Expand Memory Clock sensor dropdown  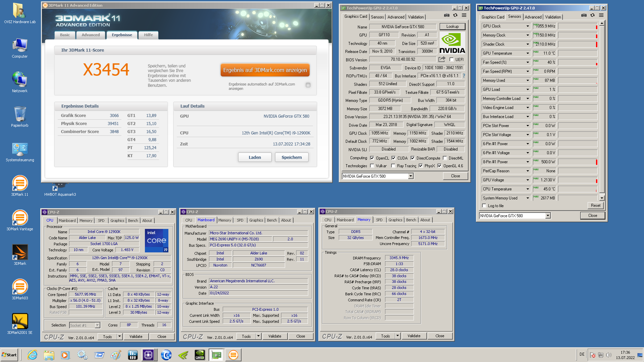tap(527, 35)
